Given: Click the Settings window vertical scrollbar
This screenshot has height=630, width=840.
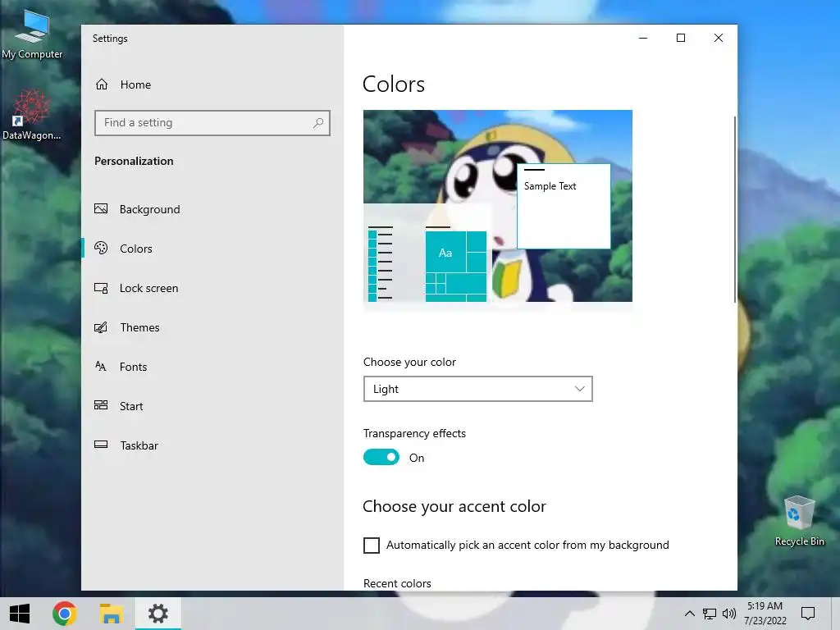Looking at the screenshot, I should coord(735,209).
